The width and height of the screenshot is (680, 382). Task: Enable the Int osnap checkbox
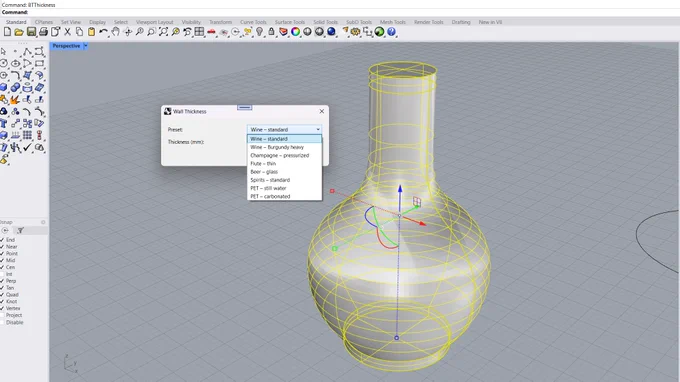coord(2,274)
